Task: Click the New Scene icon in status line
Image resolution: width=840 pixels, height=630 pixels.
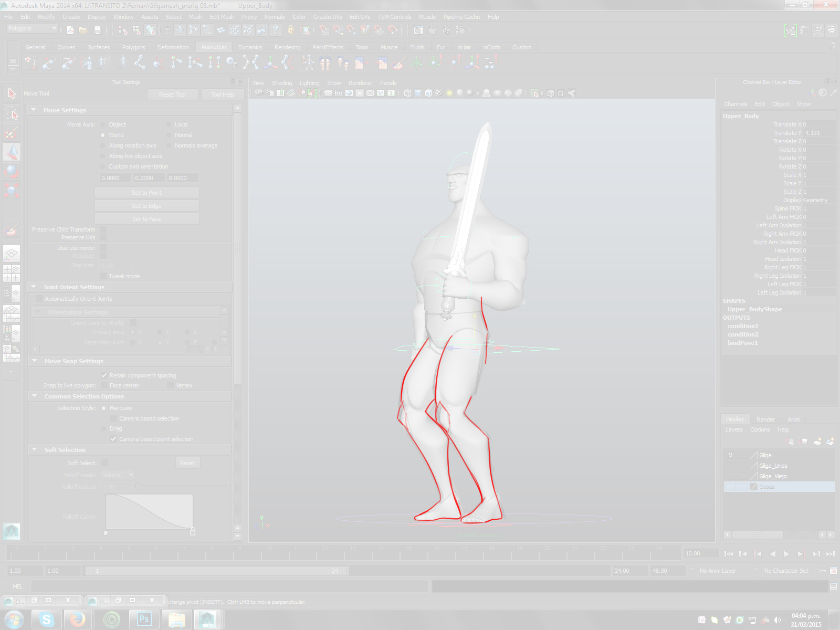Action: (70, 30)
